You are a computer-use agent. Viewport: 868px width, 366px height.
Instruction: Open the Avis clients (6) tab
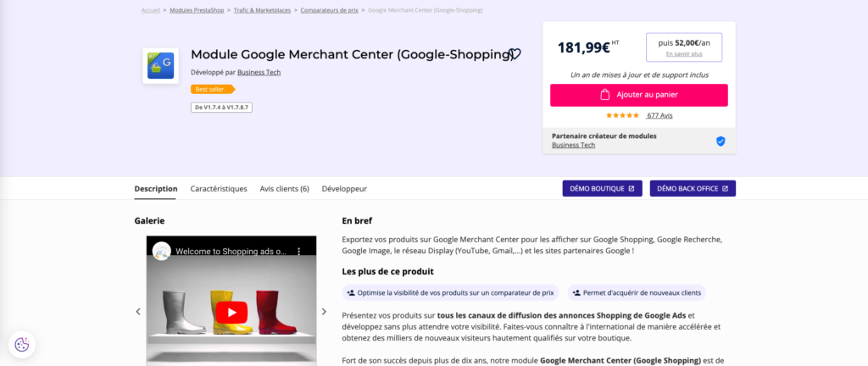284,189
